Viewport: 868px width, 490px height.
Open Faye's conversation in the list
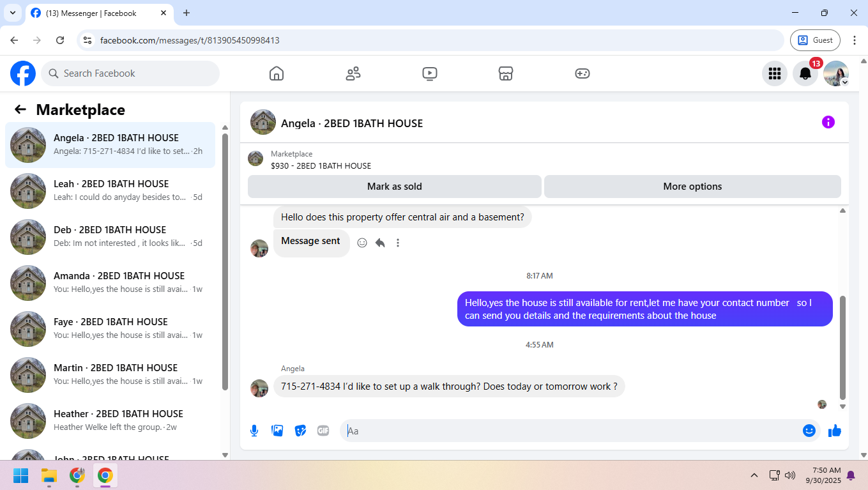click(x=110, y=329)
